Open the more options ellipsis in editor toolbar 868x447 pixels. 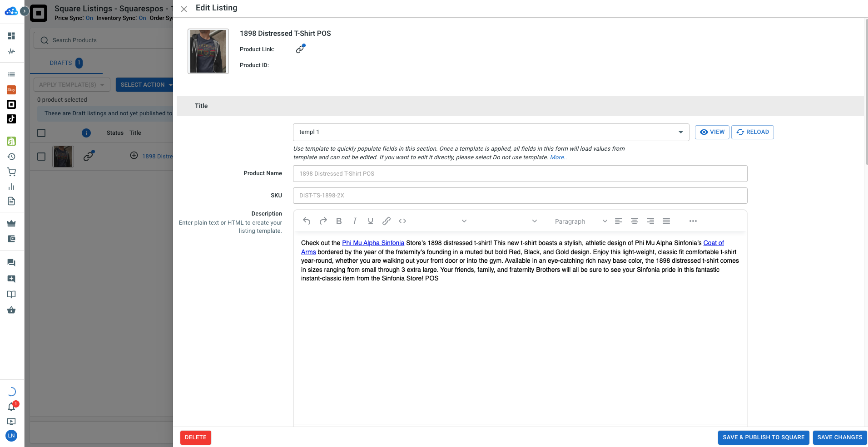pyautogui.click(x=693, y=221)
